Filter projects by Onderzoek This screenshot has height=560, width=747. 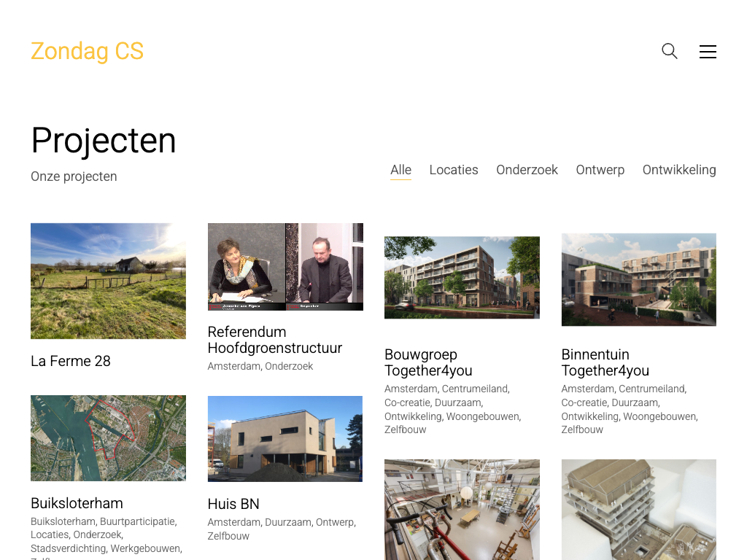527,170
